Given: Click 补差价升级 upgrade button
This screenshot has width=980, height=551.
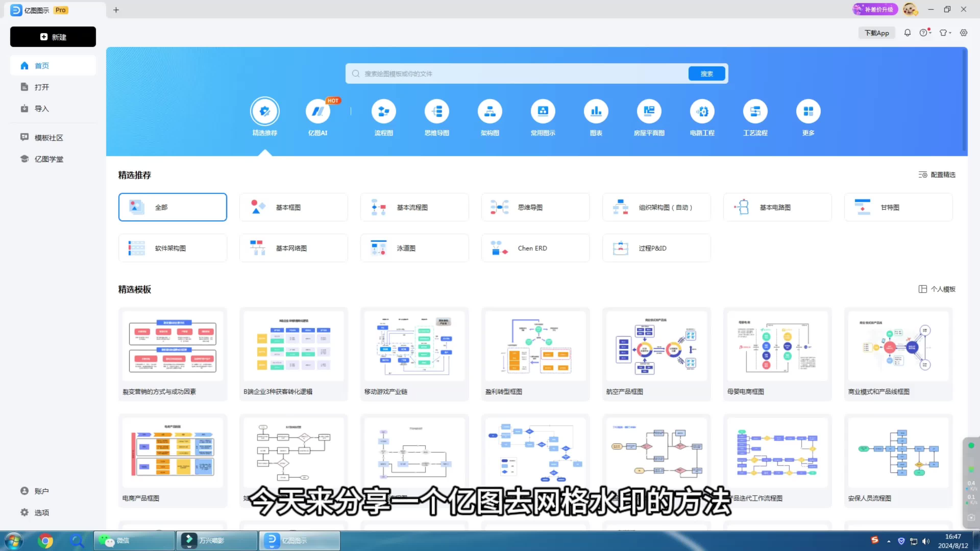Looking at the screenshot, I should [x=875, y=9].
